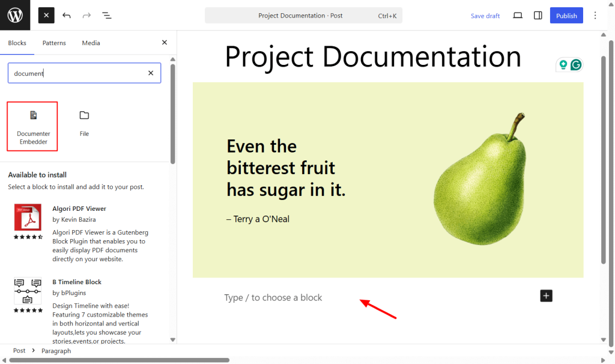The height and width of the screenshot is (364, 615).
Task: Toggle the block inserter closed
Action: point(46,15)
